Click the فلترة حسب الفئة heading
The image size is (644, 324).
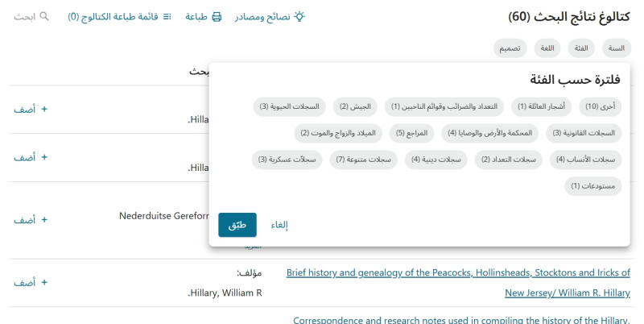575,79
